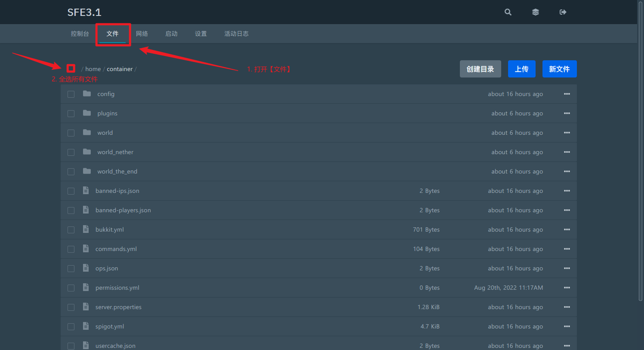Expand options menu for spigot.yml
This screenshot has height=350, width=644.
(567, 326)
